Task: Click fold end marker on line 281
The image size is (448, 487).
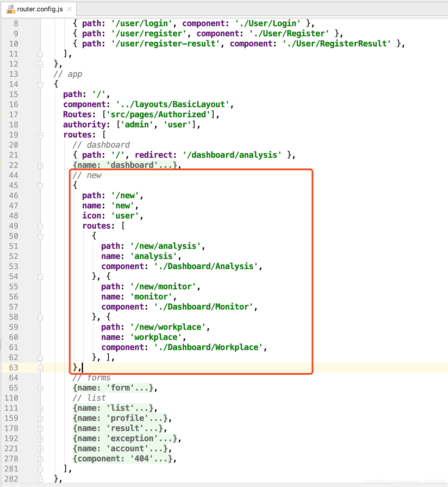Action: [40, 469]
